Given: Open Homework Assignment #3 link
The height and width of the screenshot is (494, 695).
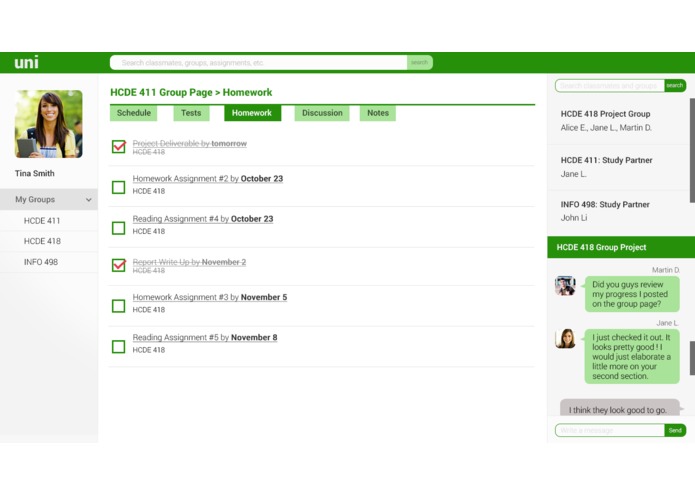Looking at the screenshot, I should [210, 297].
